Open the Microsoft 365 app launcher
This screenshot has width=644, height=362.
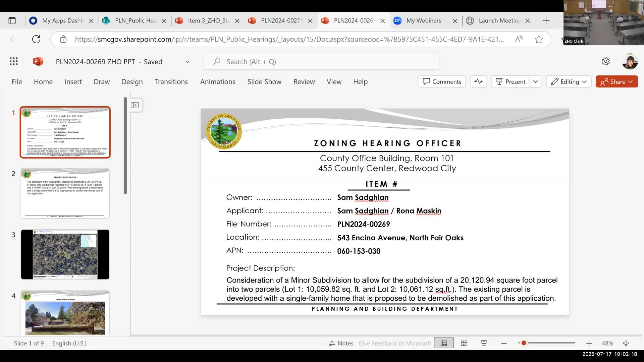coord(13,61)
